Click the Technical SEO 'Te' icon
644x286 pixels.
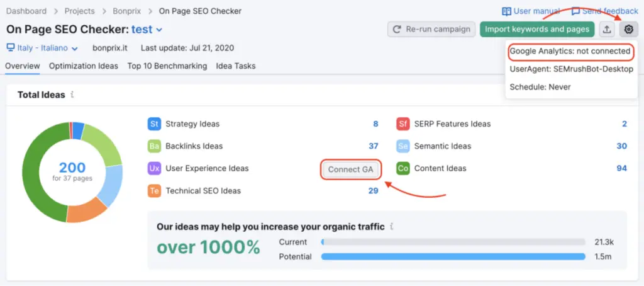(x=154, y=190)
